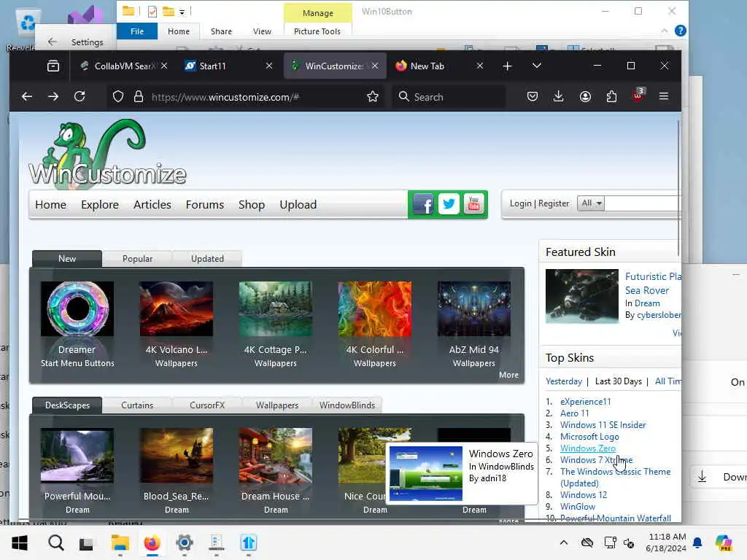Viewport: 747px width, 560px height.
Task: Open Picture Tools tab in Explorer window
Action: click(317, 31)
